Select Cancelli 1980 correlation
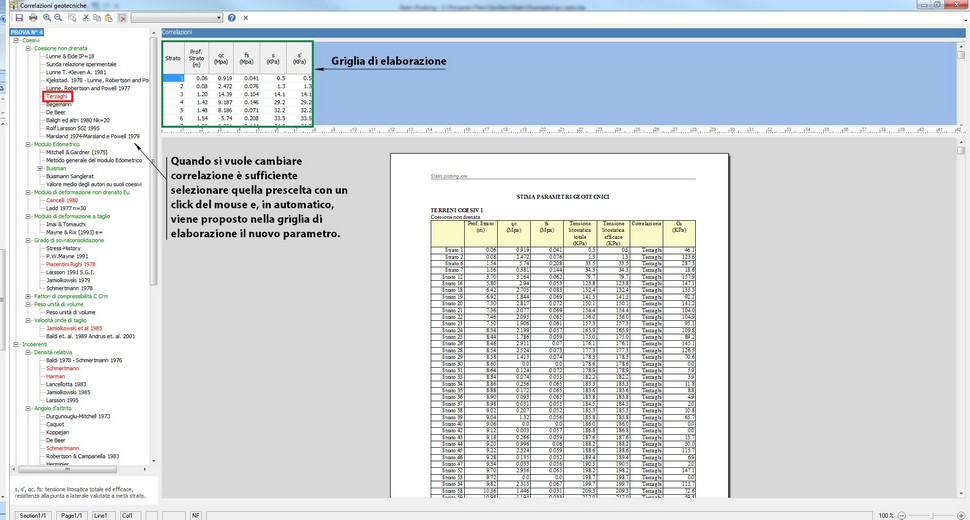The height and width of the screenshot is (520, 970). (62, 200)
